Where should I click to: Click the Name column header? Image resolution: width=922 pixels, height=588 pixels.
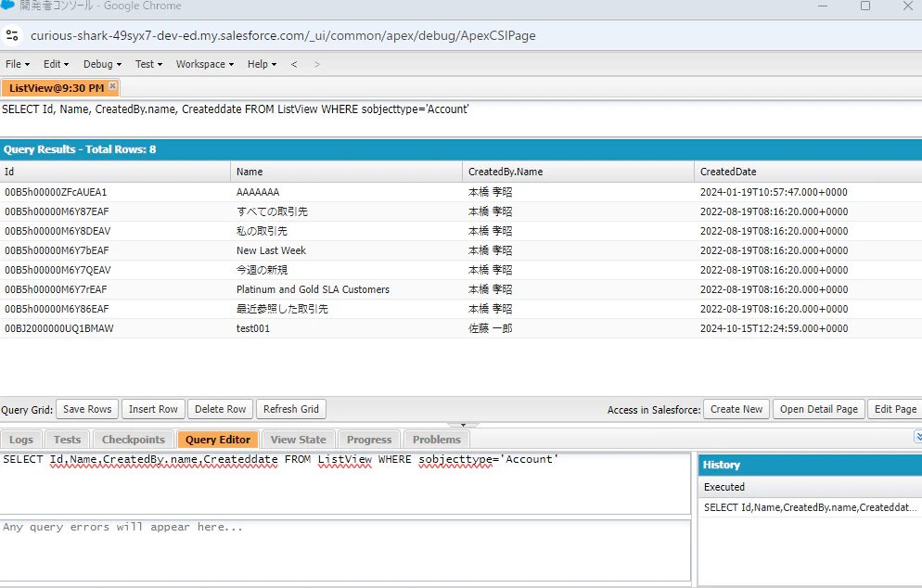click(x=346, y=172)
